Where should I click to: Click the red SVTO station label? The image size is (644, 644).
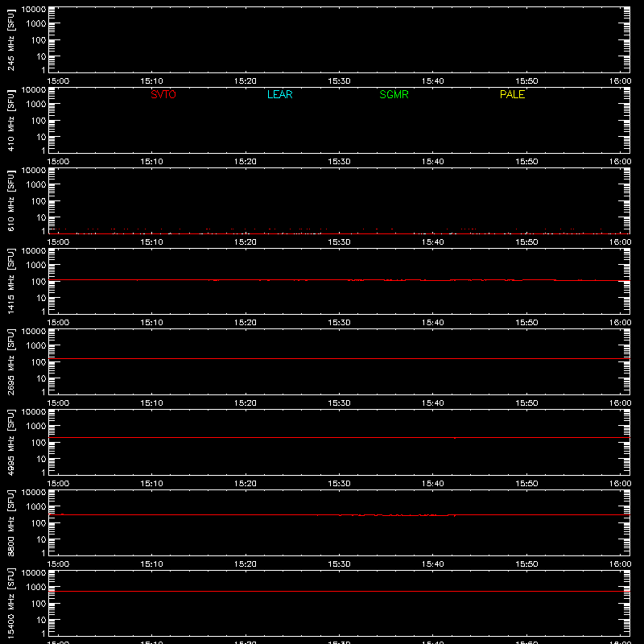[x=163, y=94]
